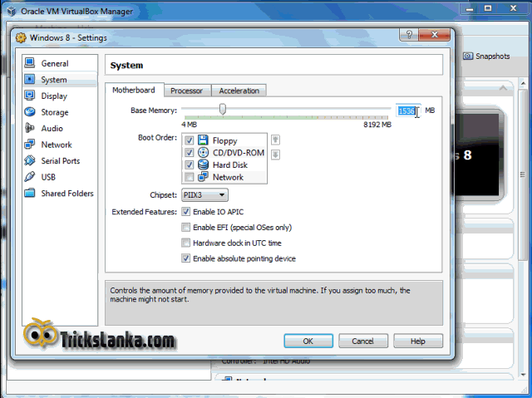
Task: Click the CD/DVD-ROM disc icon
Action: [x=203, y=153]
